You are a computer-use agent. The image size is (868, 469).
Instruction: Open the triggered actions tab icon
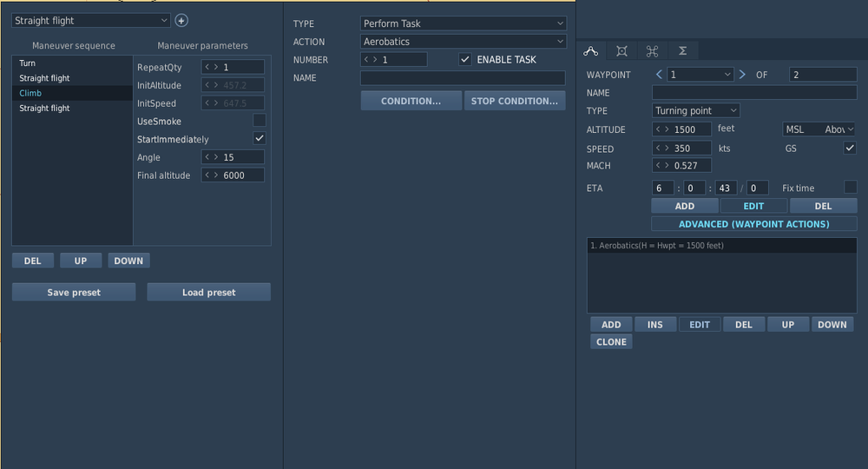(652, 51)
